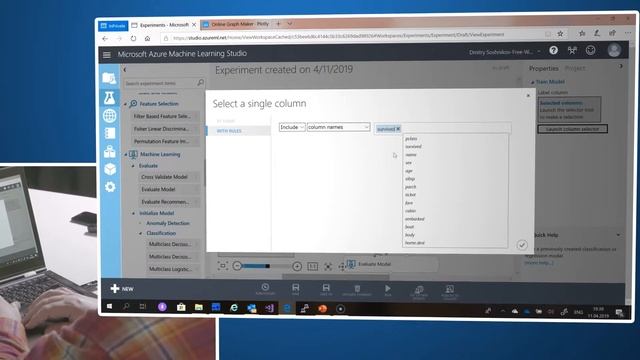Viewport: 640px width, 360px height.
Task: Switch to the Properties panel tab
Action: coord(544,69)
